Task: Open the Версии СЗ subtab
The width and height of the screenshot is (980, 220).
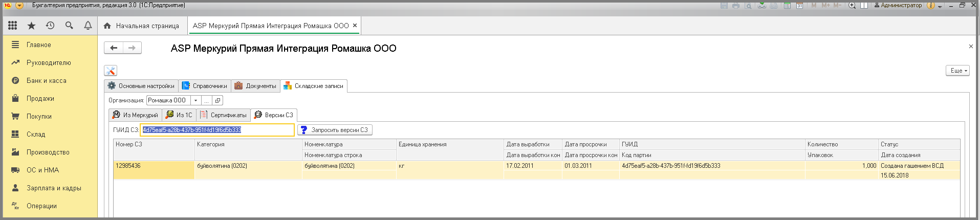Action: click(274, 115)
